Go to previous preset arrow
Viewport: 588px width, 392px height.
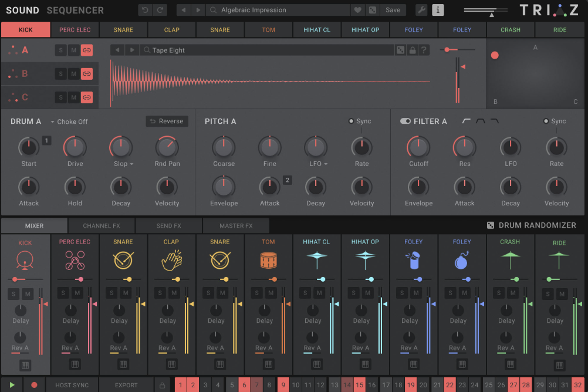click(x=183, y=10)
